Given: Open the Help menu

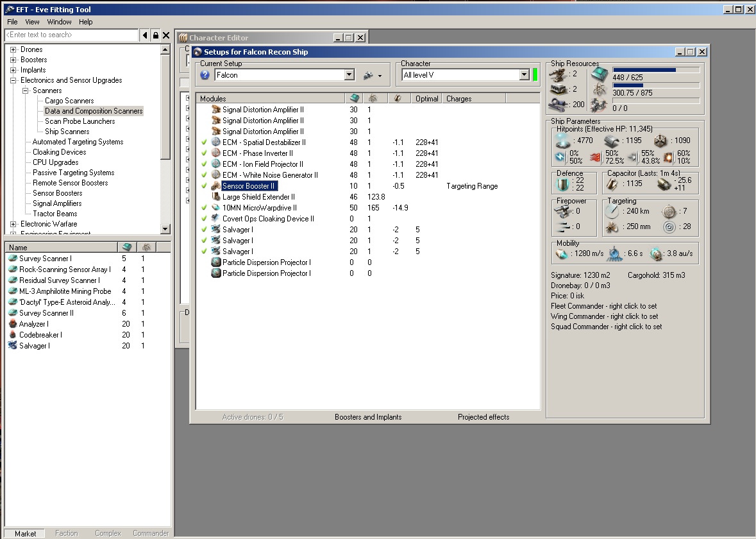Looking at the screenshot, I should click(86, 22).
